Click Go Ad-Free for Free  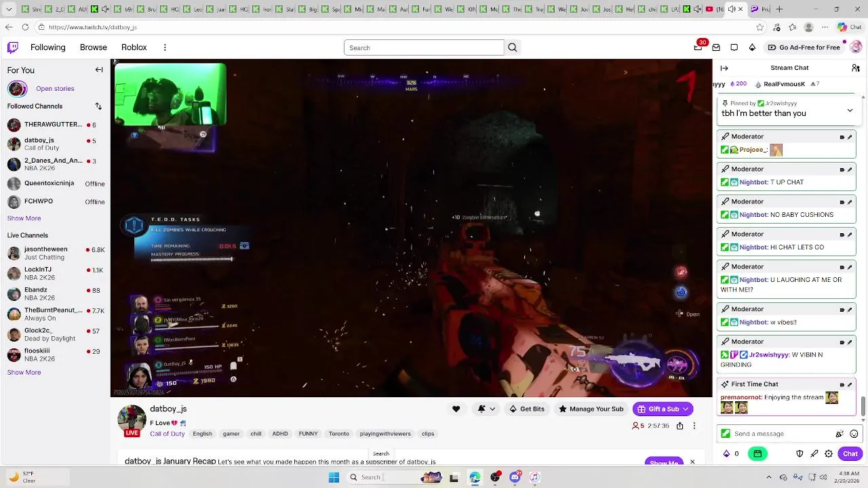click(804, 47)
